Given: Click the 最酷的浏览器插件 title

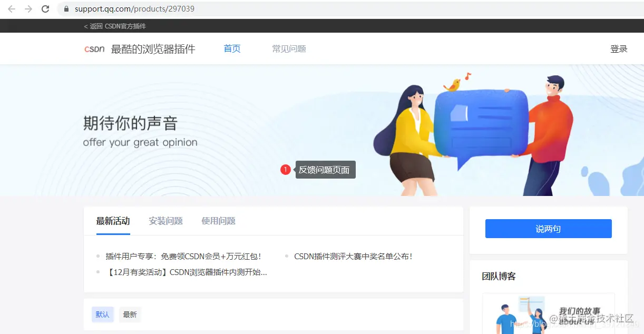Looking at the screenshot, I should pos(153,49).
